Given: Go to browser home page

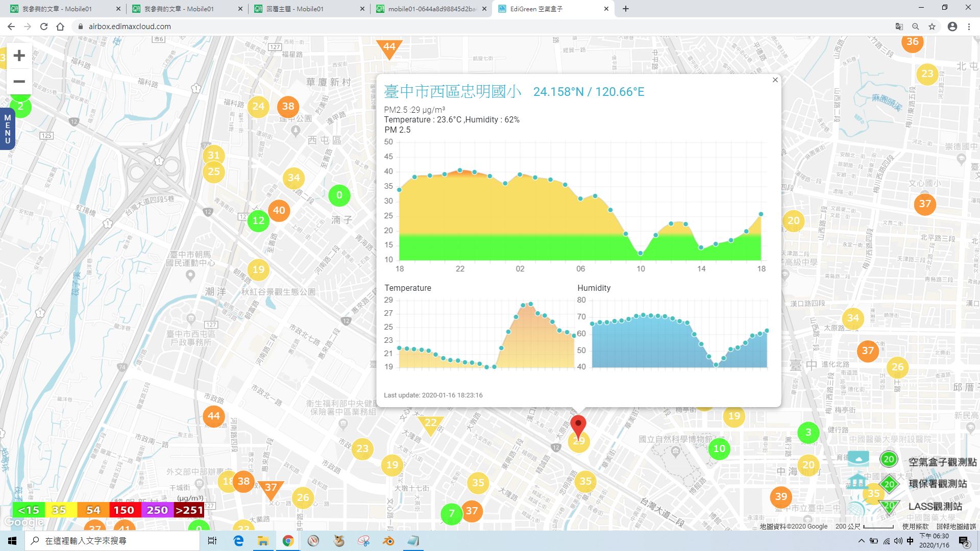Looking at the screenshot, I should point(60,27).
